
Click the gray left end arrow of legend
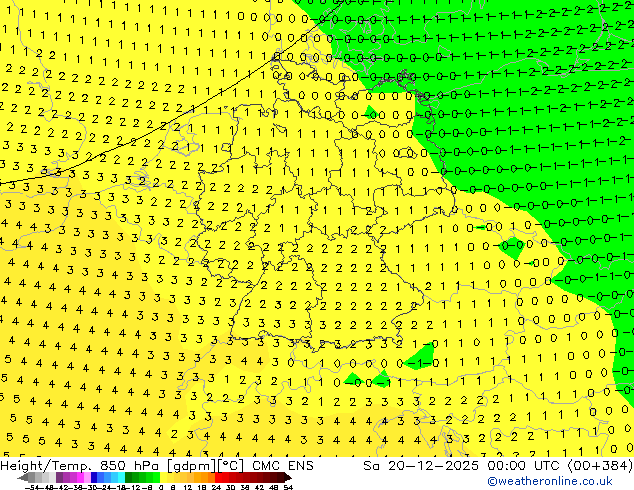tap(23, 477)
